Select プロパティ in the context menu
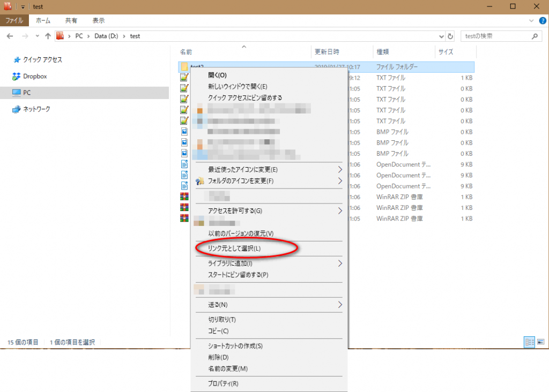 pos(223,383)
